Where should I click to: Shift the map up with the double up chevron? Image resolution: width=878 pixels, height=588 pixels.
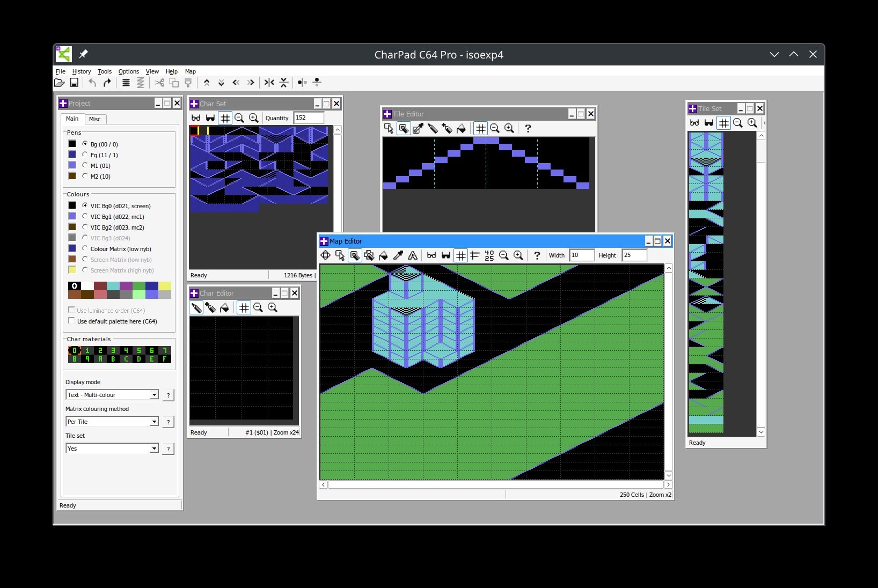[207, 83]
